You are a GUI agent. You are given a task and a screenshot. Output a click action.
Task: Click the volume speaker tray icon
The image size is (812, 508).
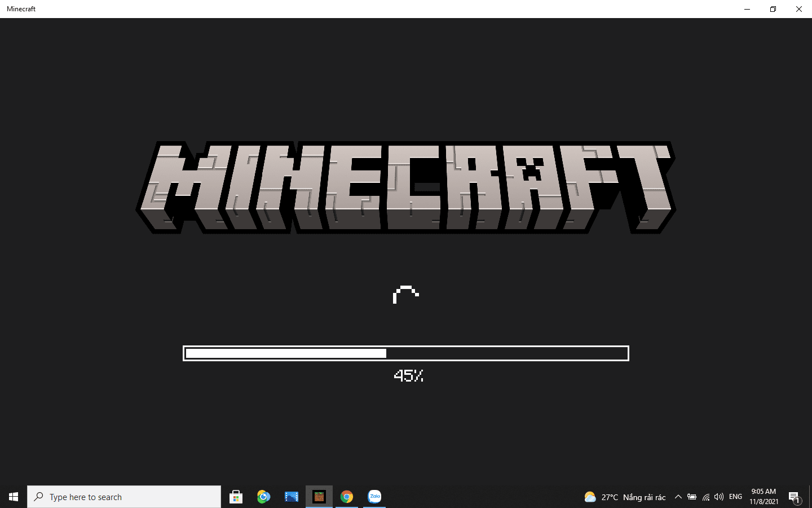tap(719, 497)
